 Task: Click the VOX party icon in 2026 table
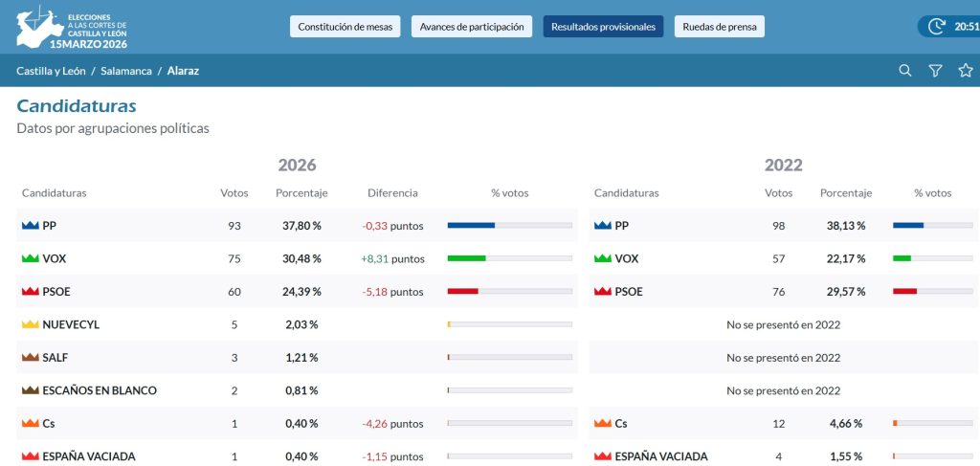(31, 258)
